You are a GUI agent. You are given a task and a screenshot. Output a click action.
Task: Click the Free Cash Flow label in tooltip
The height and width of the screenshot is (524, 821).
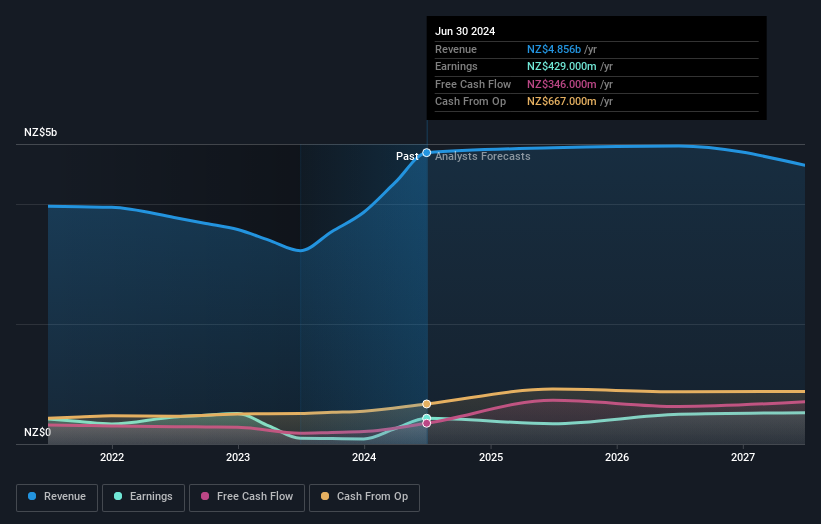pos(473,84)
